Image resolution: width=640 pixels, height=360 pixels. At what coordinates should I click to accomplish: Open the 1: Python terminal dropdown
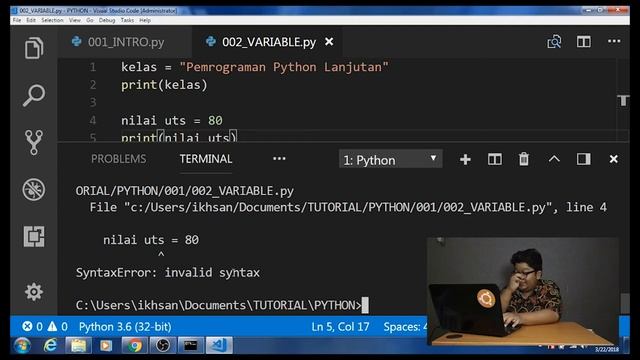pyautogui.click(x=390, y=159)
